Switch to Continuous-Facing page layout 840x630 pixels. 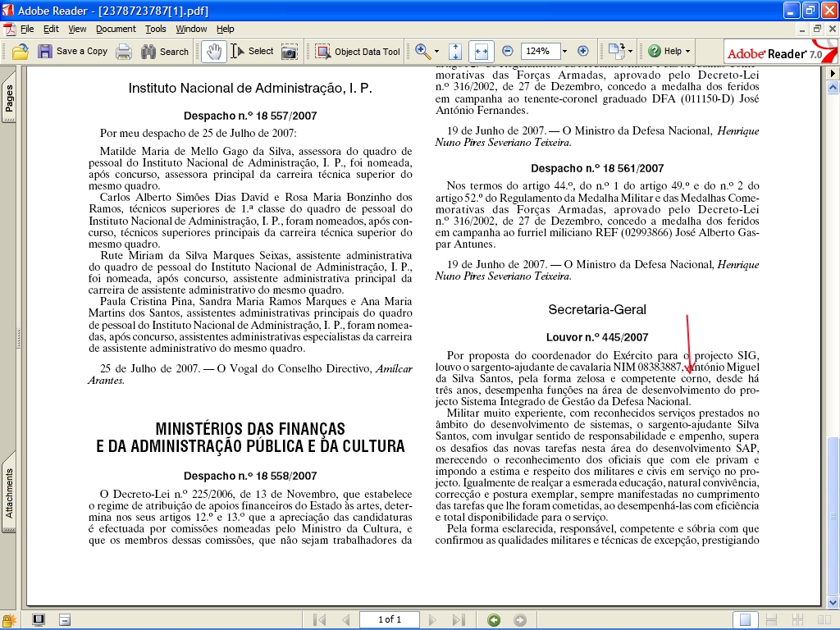pyautogui.click(x=797, y=620)
